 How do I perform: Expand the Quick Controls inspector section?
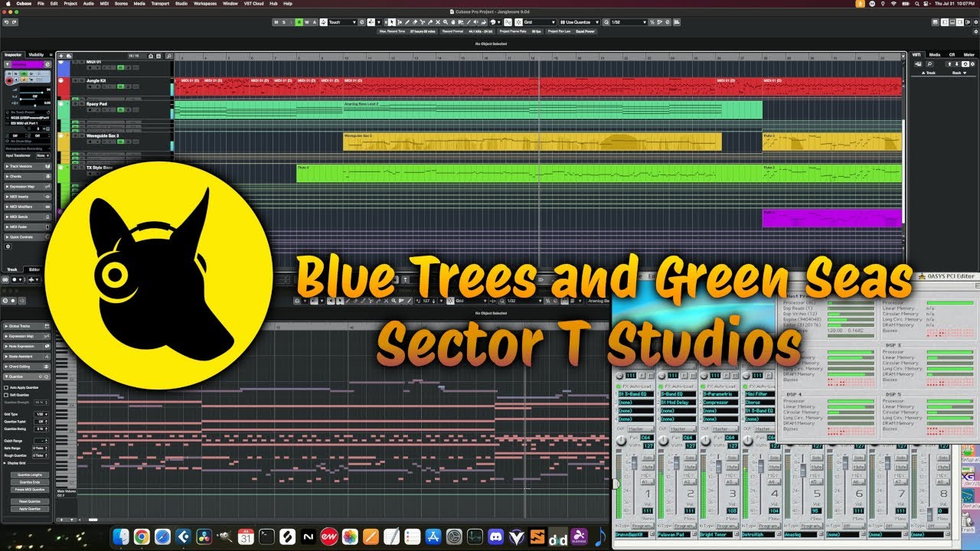[x=28, y=237]
